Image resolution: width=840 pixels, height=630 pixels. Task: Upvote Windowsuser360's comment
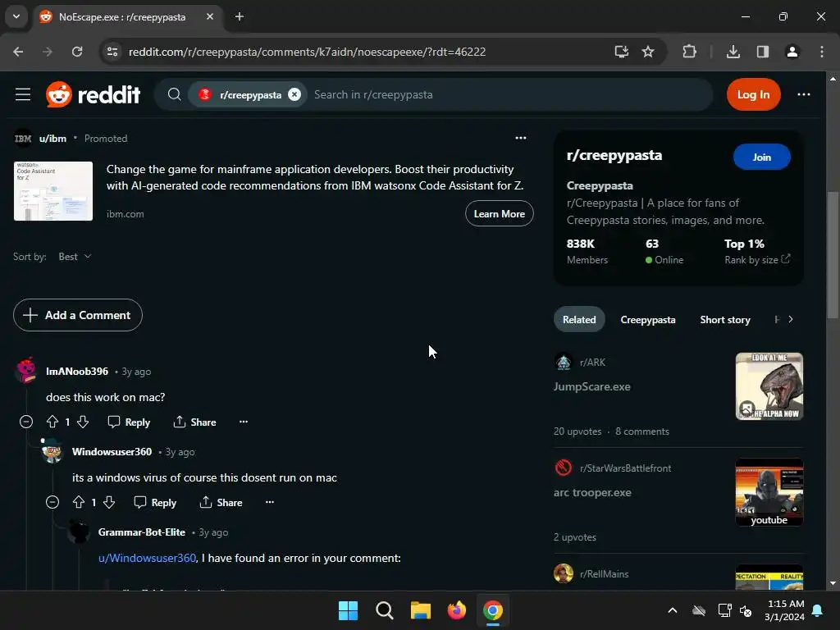(79, 503)
